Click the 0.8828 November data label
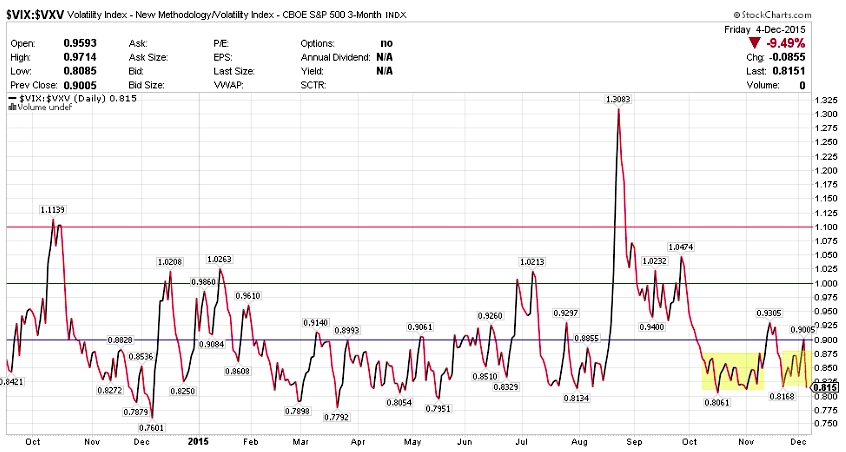 (x=120, y=340)
